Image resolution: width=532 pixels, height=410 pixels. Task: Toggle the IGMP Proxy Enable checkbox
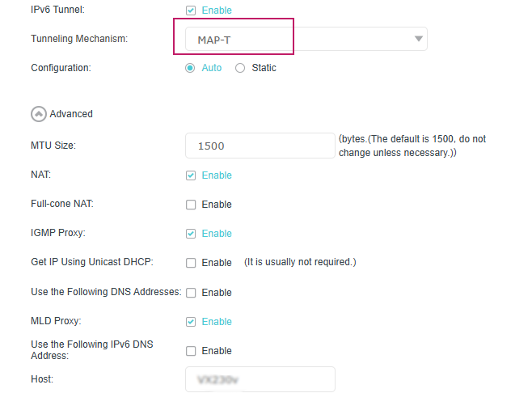pos(191,234)
